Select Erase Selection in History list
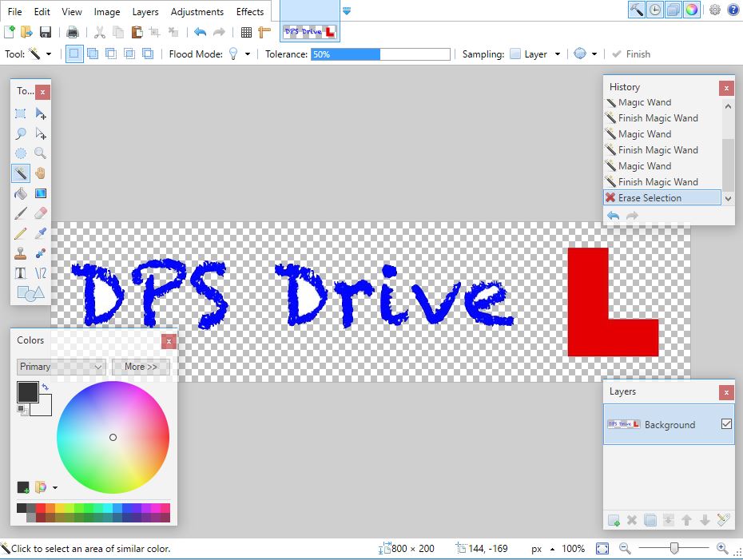 (649, 198)
